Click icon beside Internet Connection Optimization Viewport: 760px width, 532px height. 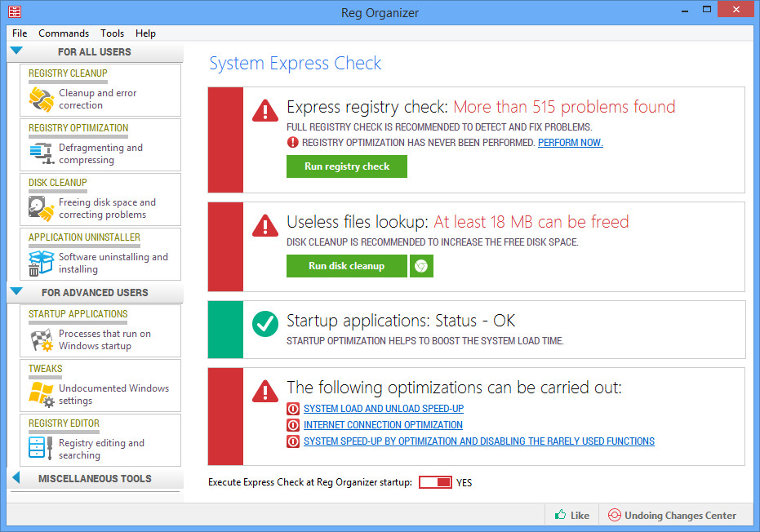pos(293,425)
